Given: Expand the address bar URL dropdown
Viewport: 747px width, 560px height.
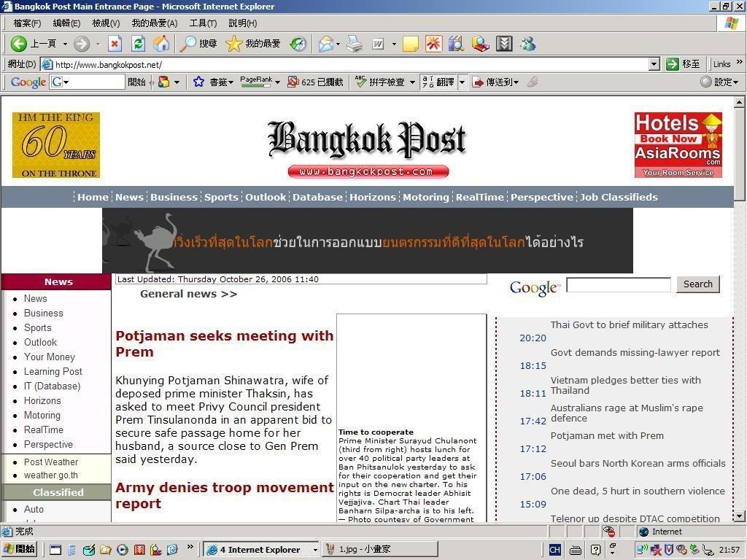Looking at the screenshot, I should pos(654,64).
